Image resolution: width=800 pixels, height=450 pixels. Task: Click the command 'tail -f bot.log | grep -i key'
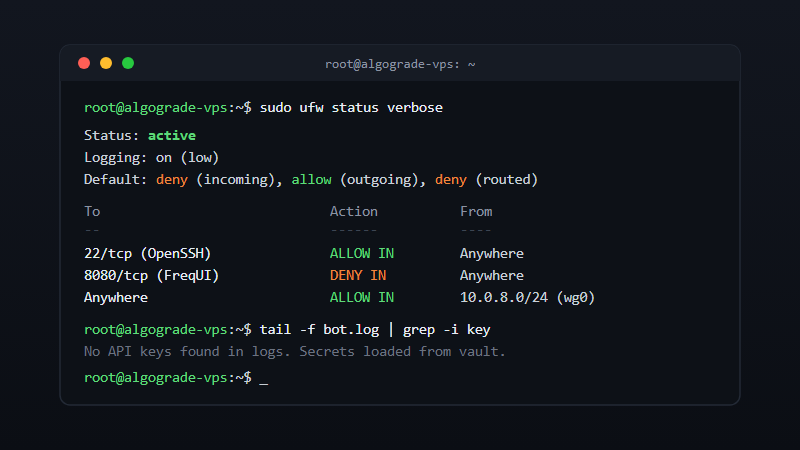(x=375, y=330)
